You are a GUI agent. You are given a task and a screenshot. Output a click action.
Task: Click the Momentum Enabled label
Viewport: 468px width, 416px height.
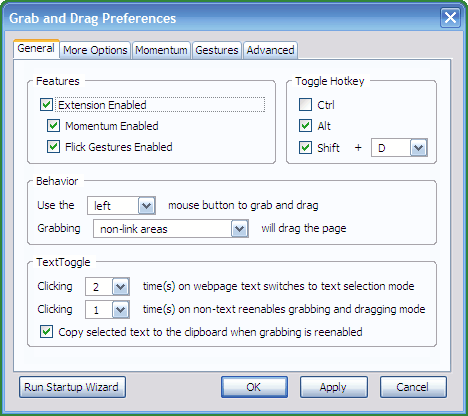pos(112,126)
